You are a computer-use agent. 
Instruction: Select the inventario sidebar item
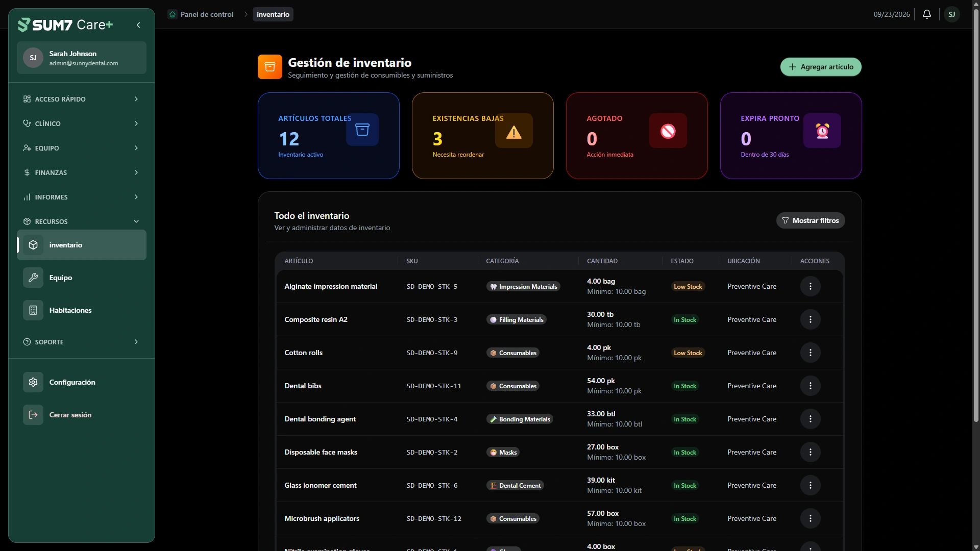point(82,245)
